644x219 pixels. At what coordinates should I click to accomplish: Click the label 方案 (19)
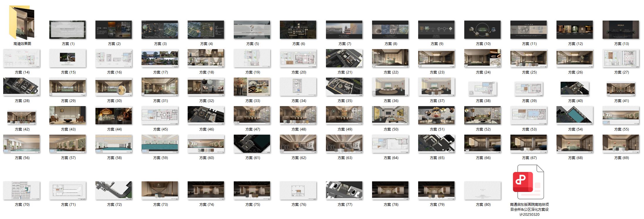(253, 72)
